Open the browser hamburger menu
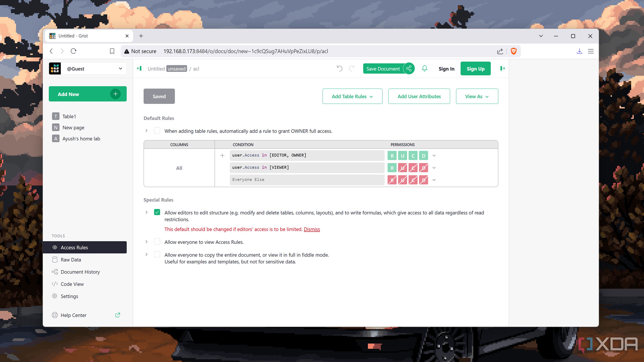This screenshot has height=362, width=644. 591,51
